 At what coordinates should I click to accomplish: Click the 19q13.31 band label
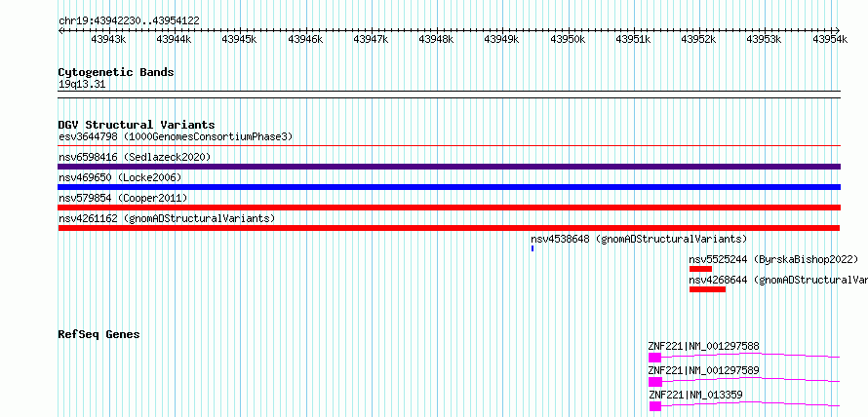pos(82,85)
